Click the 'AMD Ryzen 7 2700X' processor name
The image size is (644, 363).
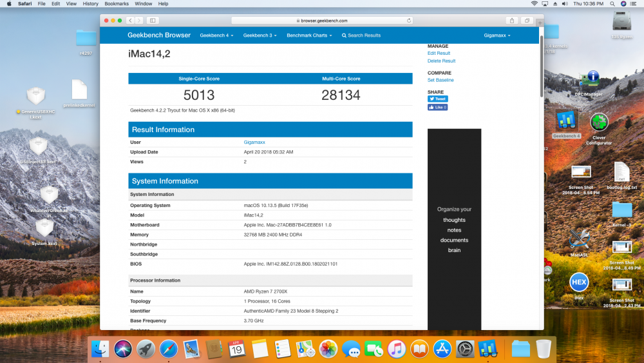[x=265, y=291]
